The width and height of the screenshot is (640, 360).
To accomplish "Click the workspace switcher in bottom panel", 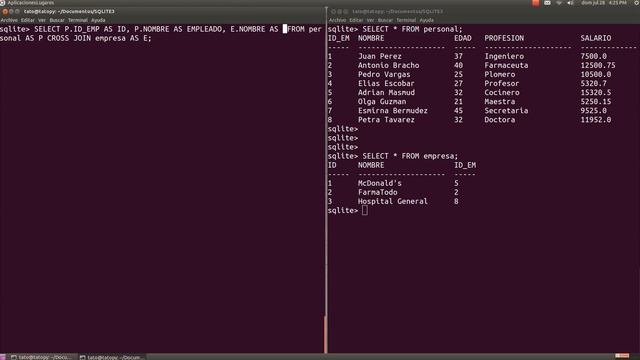I will (x=622, y=356).
